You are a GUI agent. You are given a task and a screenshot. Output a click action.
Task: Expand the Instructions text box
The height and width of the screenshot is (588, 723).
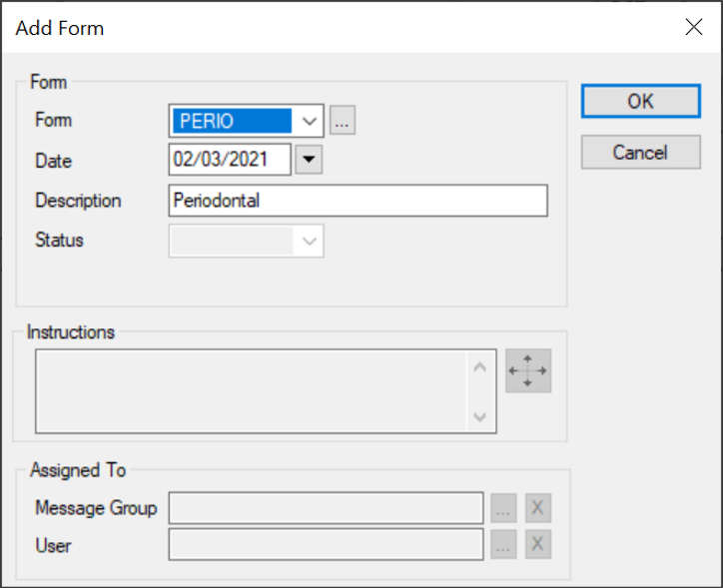point(527,370)
